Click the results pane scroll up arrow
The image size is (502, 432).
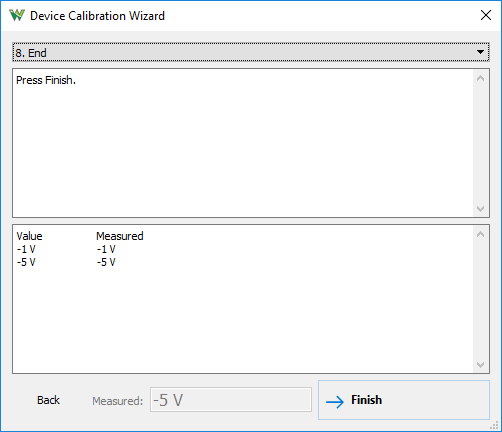(x=480, y=234)
